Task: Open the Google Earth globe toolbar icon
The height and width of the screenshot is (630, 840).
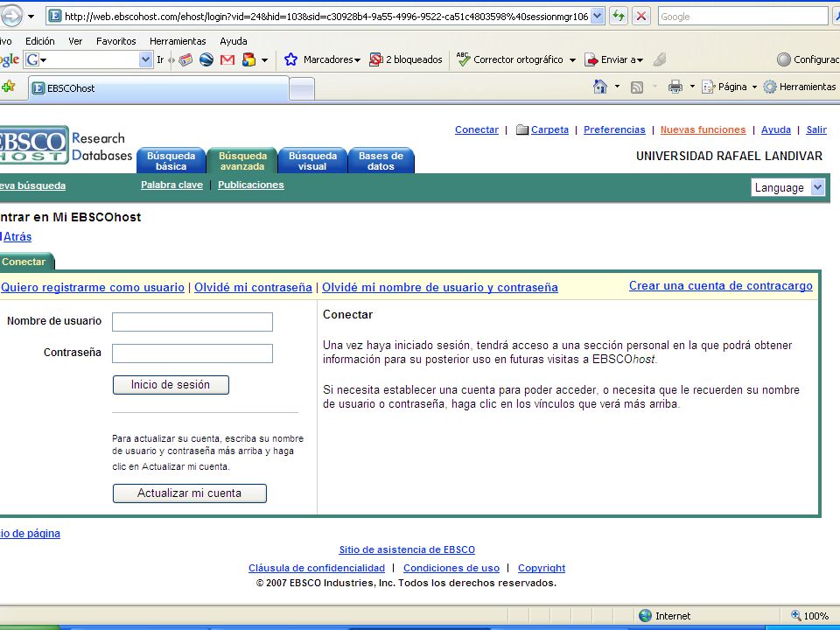Action: pyautogui.click(x=206, y=60)
